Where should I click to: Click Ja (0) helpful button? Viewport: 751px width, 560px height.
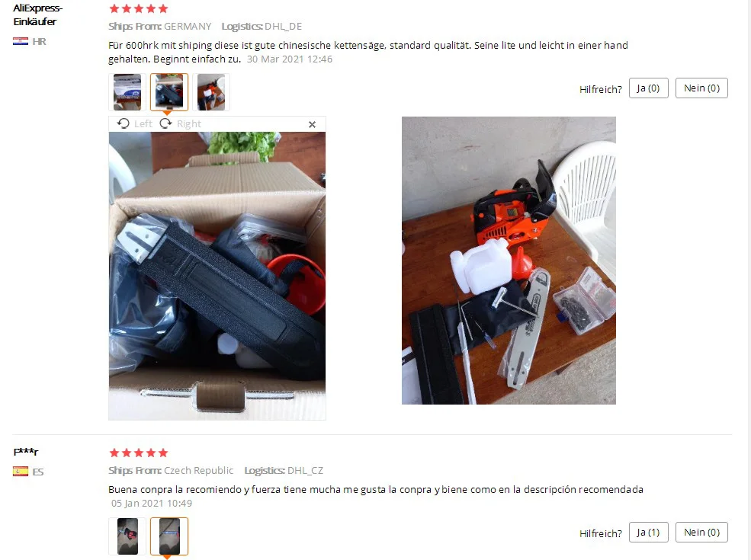(649, 88)
